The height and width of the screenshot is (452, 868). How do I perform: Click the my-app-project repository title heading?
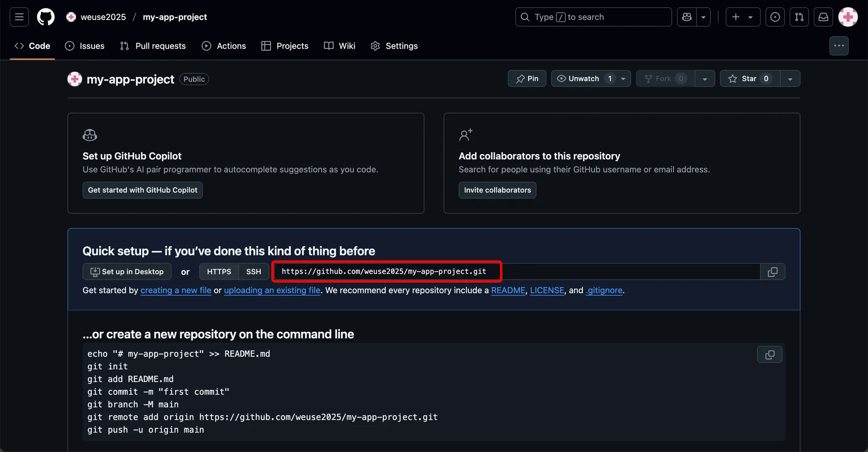131,79
